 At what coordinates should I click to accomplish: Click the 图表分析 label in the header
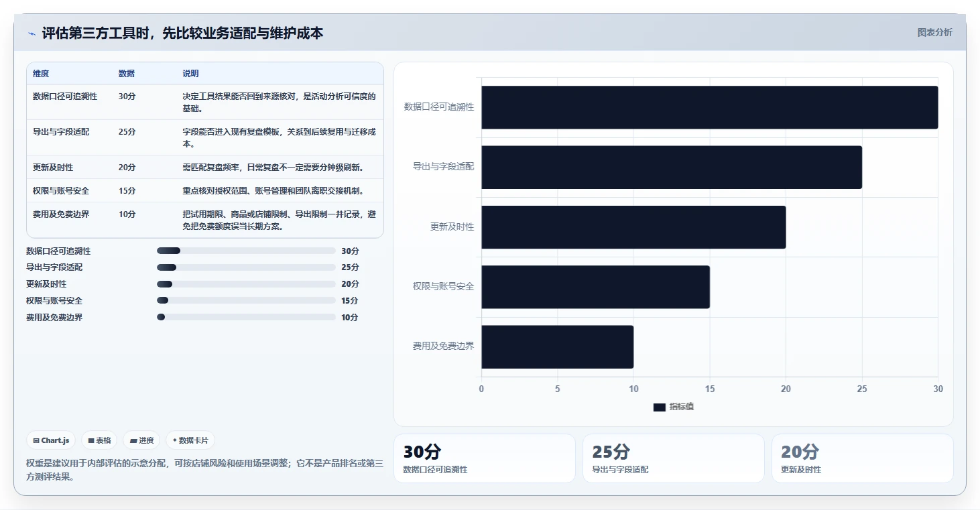[x=934, y=32]
